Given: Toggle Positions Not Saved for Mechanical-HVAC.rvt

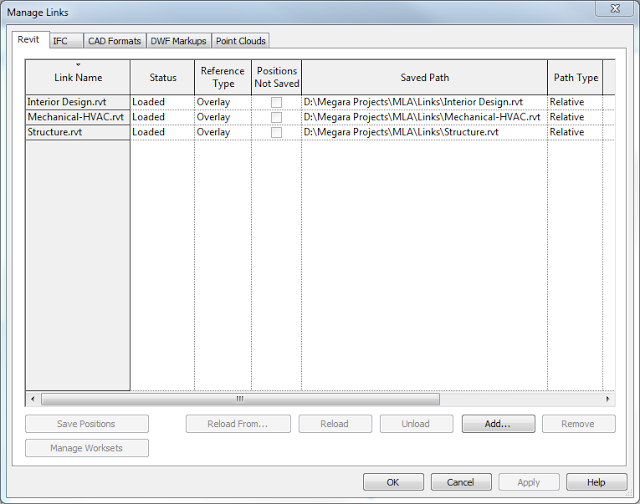Looking at the screenshot, I should pos(276,118).
